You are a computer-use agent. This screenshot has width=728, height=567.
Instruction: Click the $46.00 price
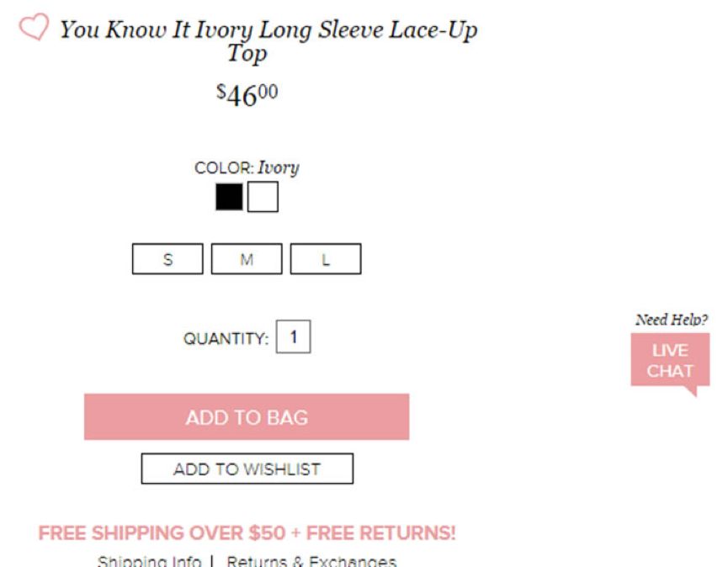pyautogui.click(x=247, y=94)
